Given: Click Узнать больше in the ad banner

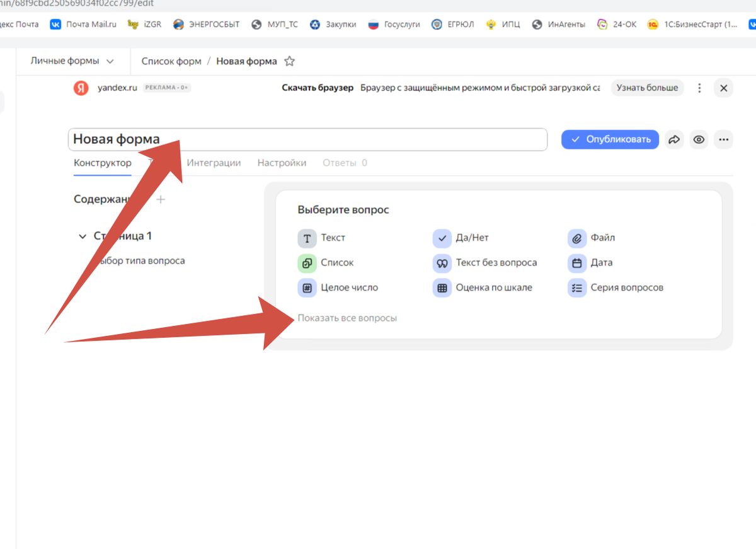Looking at the screenshot, I should point(647,88).
